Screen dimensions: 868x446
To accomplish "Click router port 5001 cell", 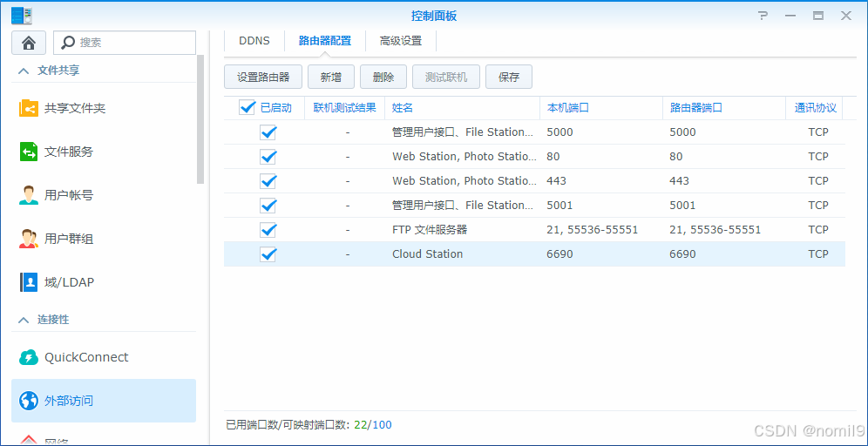I will click(x=682, y=206).
